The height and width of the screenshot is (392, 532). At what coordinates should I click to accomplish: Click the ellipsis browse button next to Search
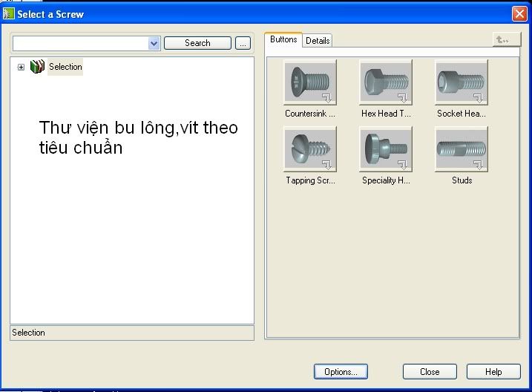243,43
